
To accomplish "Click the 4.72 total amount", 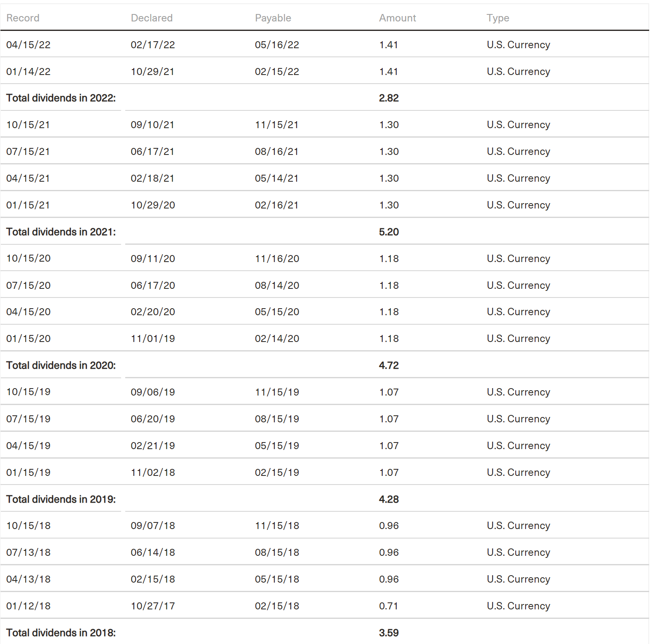I will point(389,365).
